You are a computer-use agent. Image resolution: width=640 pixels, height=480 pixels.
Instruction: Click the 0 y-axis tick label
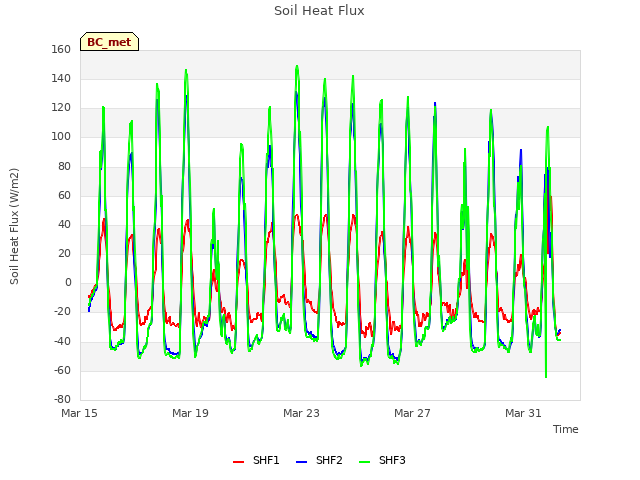(68, 282)
